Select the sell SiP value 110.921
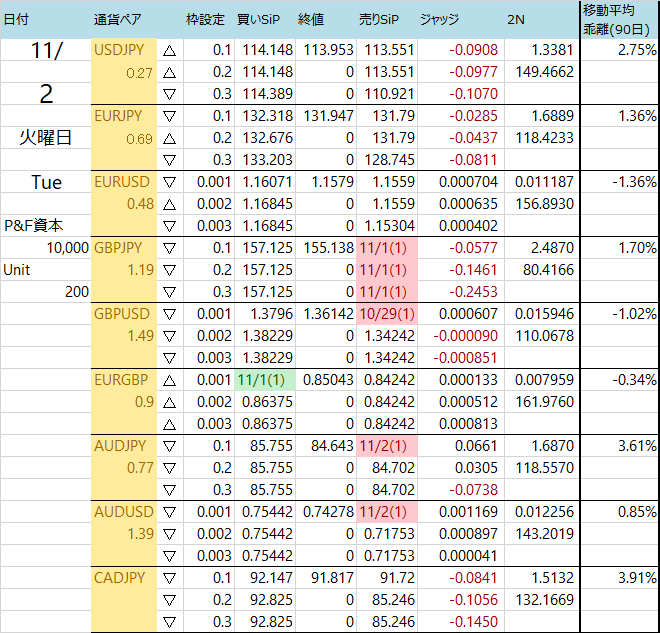Image resolution: width=660 pixels, height=633 pixels. click(x=390, y=94)
